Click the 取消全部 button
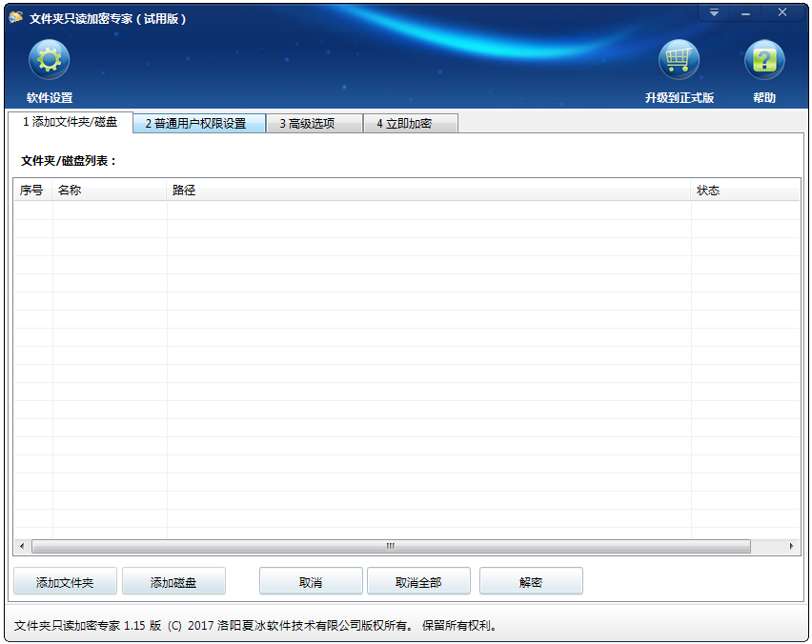The image size is (812, 644). 418,582
